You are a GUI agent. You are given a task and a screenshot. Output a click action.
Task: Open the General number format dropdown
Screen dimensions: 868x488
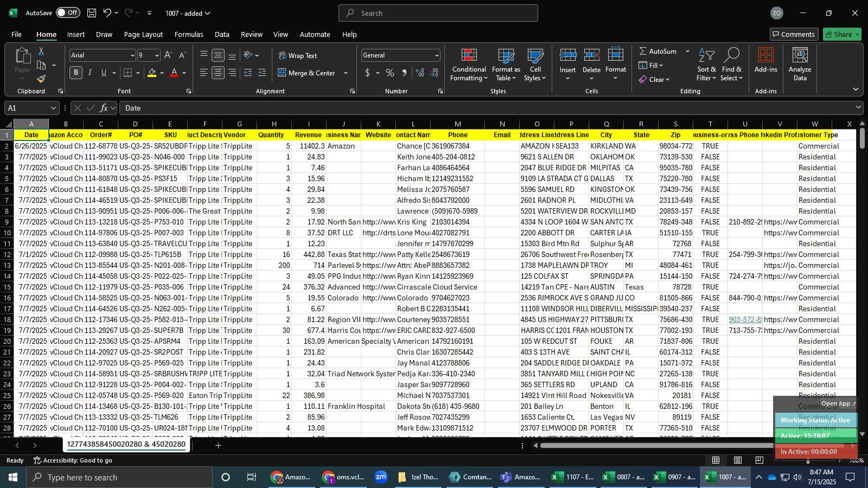[436, 55]
